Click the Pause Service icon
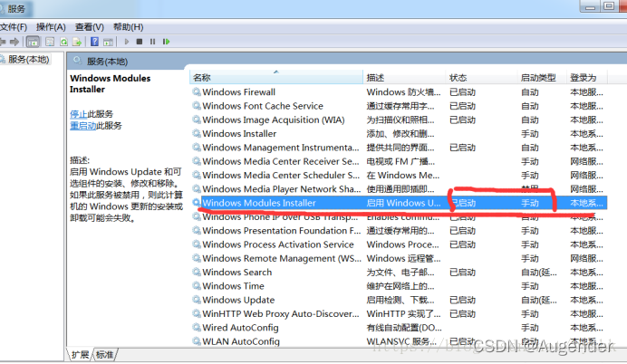Image resolution: width=627 pixels, height=364 pixels. click(x=152, y=42)
